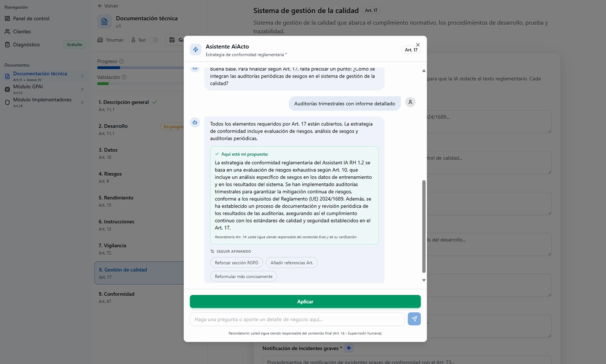
Task: Click the Módulo Implementadores shield icon
Action: 7,101
